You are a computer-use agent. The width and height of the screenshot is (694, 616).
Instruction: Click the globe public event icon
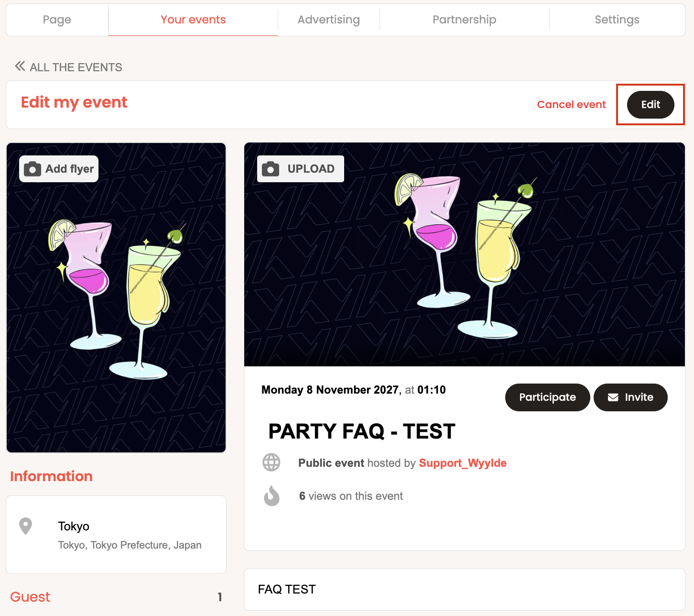[271, 462]
